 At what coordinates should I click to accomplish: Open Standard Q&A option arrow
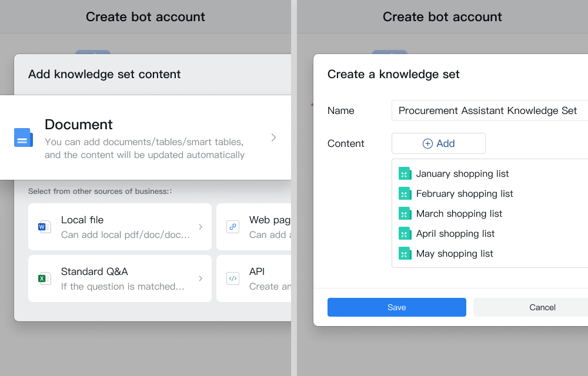pyautogui.click(x=201, y=278)
